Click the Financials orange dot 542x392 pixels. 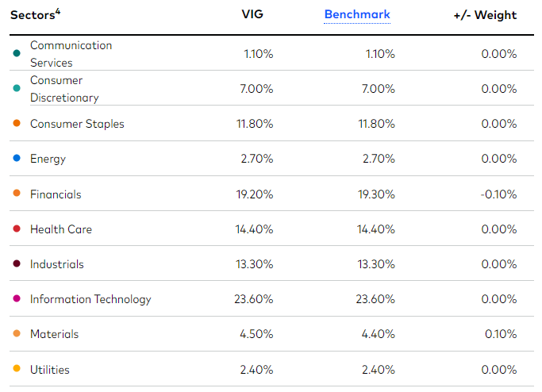point(17,194)
